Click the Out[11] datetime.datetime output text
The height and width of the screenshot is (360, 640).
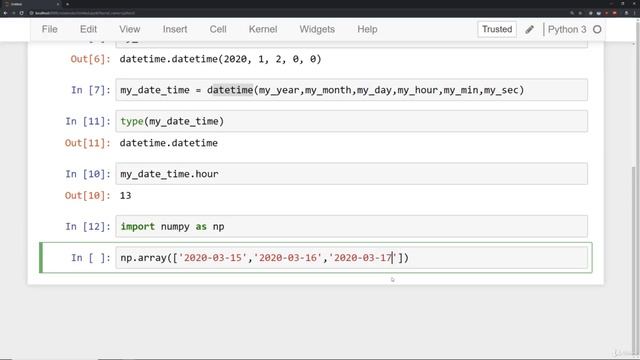(x=169, y=143)
